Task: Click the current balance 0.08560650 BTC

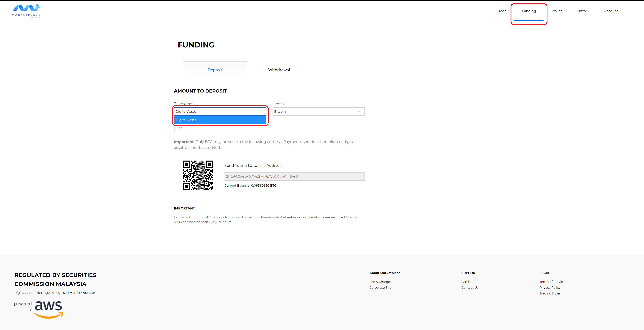Action: coord(264,185)
